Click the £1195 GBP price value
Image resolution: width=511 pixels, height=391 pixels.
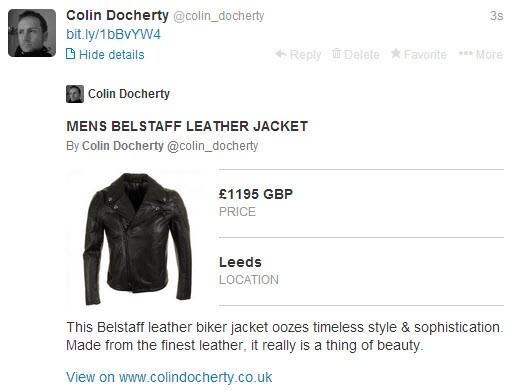click(x=256, y=194)
